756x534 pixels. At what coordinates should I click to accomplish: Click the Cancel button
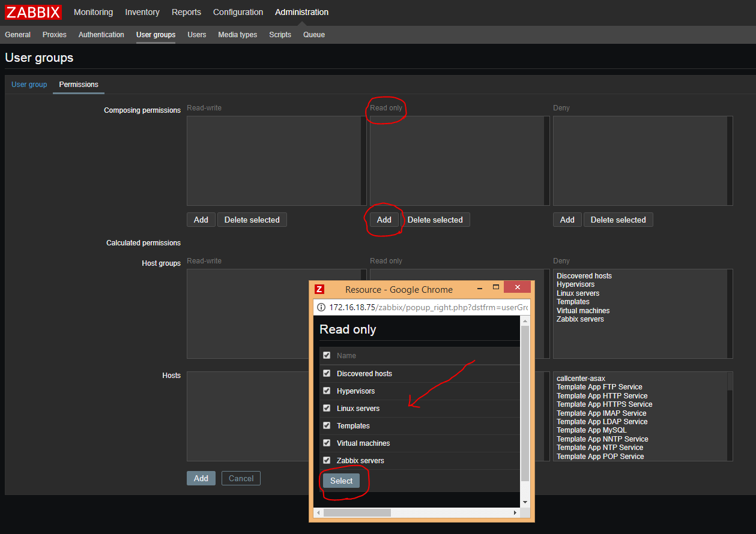[x=241, y=478]
